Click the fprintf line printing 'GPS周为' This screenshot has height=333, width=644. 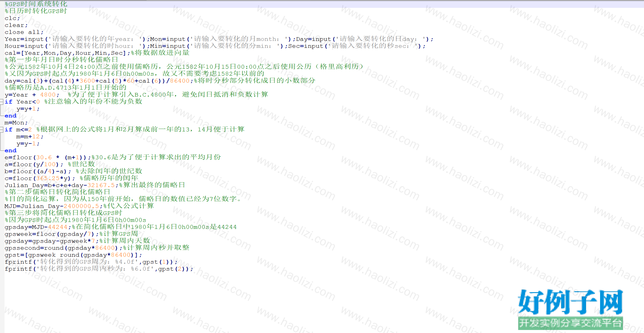click(91, 262)
